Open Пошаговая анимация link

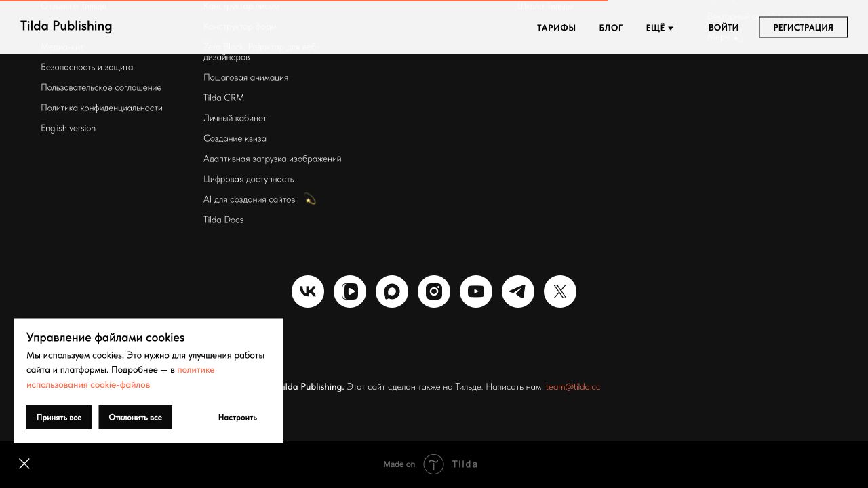click(x=245, y=77)
